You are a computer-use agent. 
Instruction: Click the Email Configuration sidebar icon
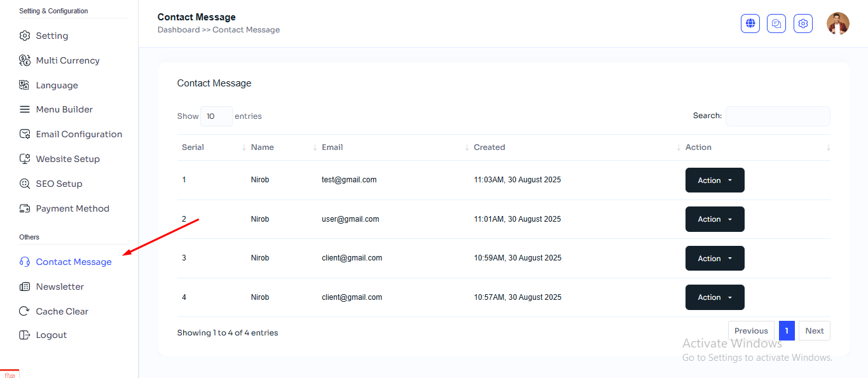pyautogui.click(x=25, y=134)
